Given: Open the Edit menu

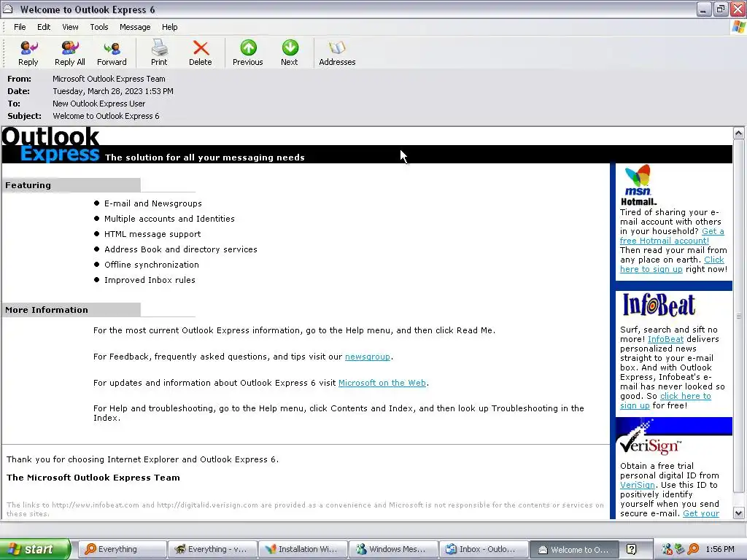Looking at the screenshot, I should tap(44, 27).
